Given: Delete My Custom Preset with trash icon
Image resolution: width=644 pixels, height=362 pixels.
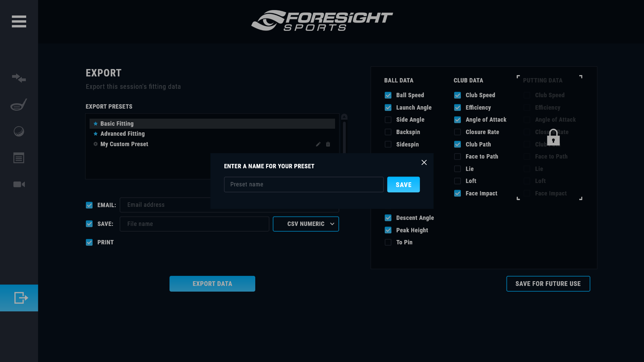Looking at the screenshot, I should tap(328, 144).
